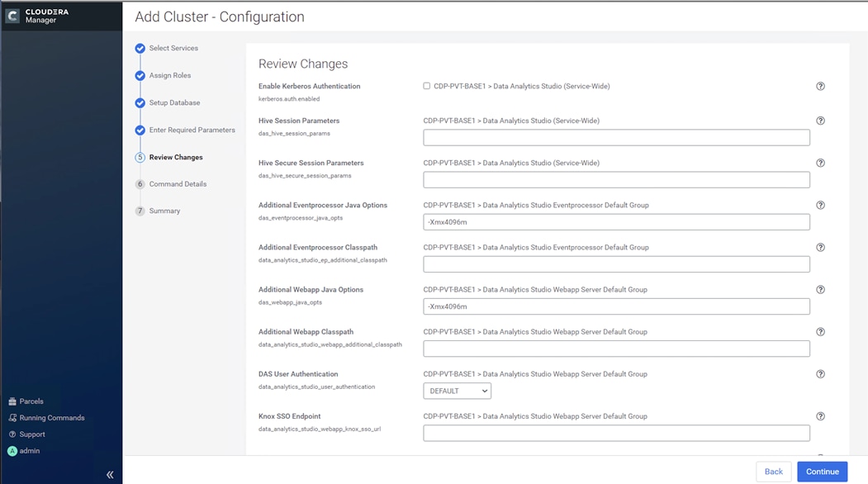This screenshot has width=868, height=484.
Task: Show help for Additional Eventprocessor Classpath
Action: point(820,248)
